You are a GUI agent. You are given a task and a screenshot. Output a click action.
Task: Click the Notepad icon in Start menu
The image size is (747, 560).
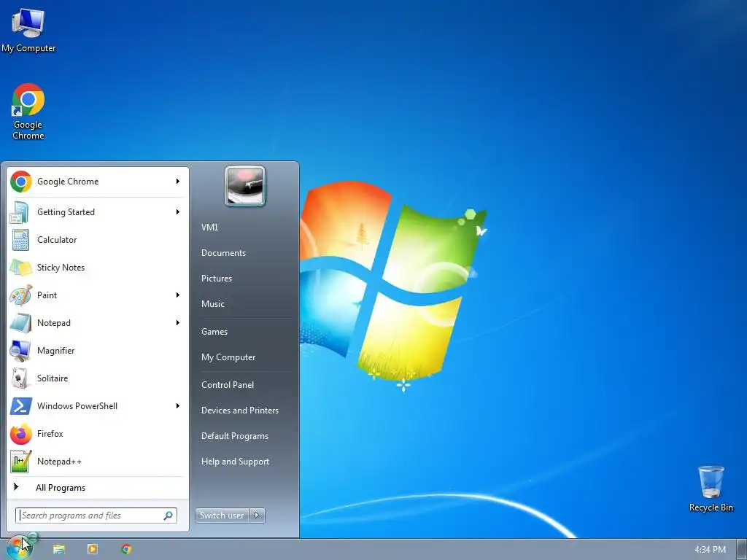coord(20,323)
